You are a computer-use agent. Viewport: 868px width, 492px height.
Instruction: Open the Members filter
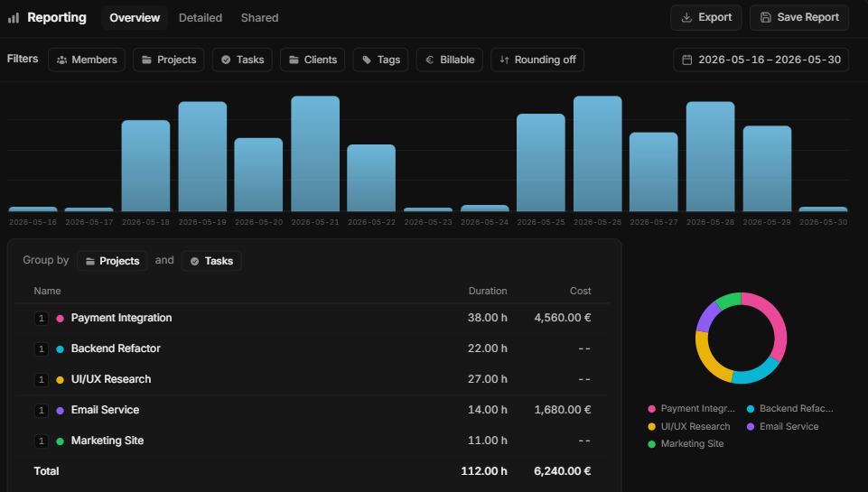[x=87, y=60]
